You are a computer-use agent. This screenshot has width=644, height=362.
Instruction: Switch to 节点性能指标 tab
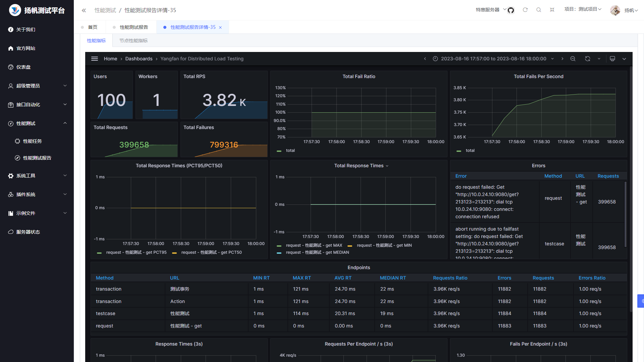[133, 41]
